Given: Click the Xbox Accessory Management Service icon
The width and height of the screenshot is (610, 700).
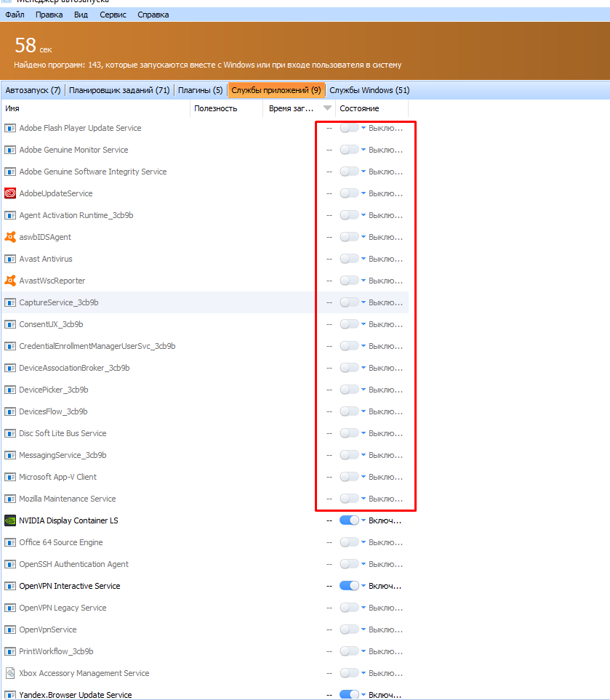Looking at the screenshot, I should [10, 673].
